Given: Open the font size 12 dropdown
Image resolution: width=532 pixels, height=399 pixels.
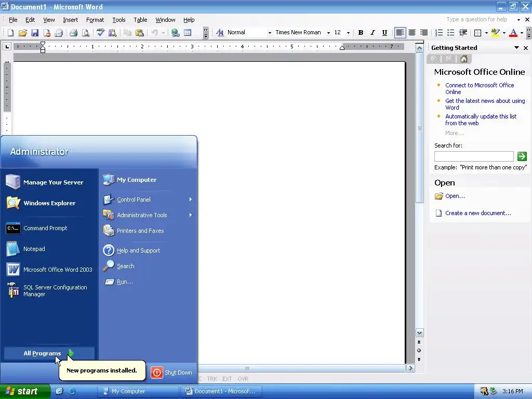Looking at the screenshot, I should click(x=348, y=33).
